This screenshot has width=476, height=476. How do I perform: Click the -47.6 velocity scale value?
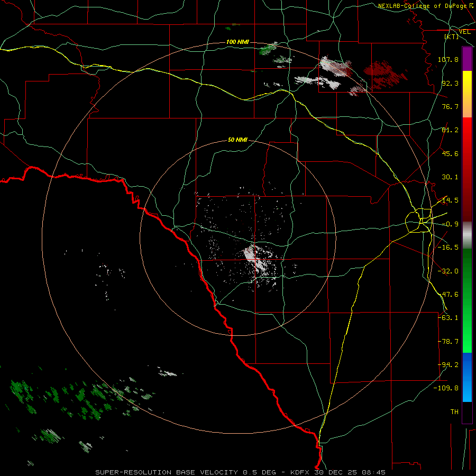[448, 295]
